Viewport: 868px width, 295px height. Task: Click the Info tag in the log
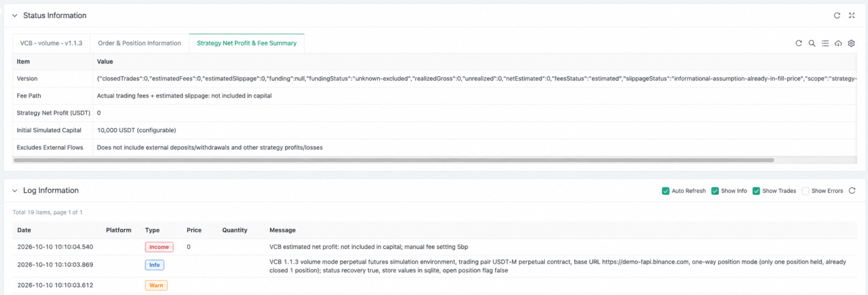tap(154, 265)
